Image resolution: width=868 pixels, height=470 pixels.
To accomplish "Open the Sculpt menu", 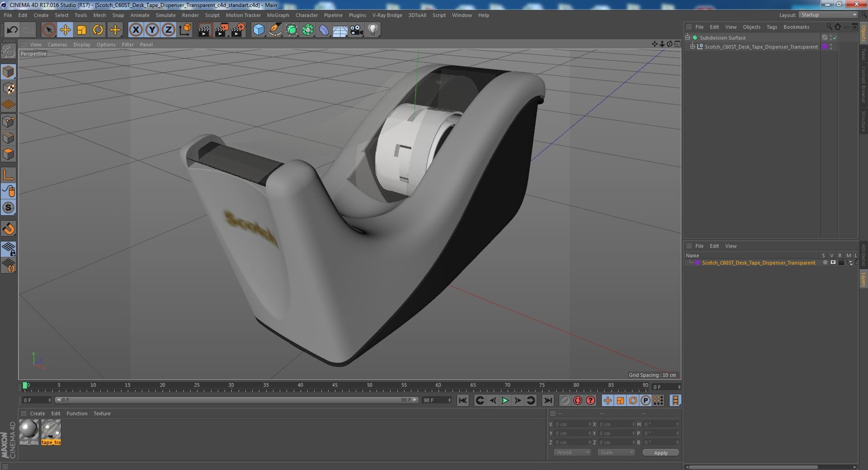I will 212,15.
